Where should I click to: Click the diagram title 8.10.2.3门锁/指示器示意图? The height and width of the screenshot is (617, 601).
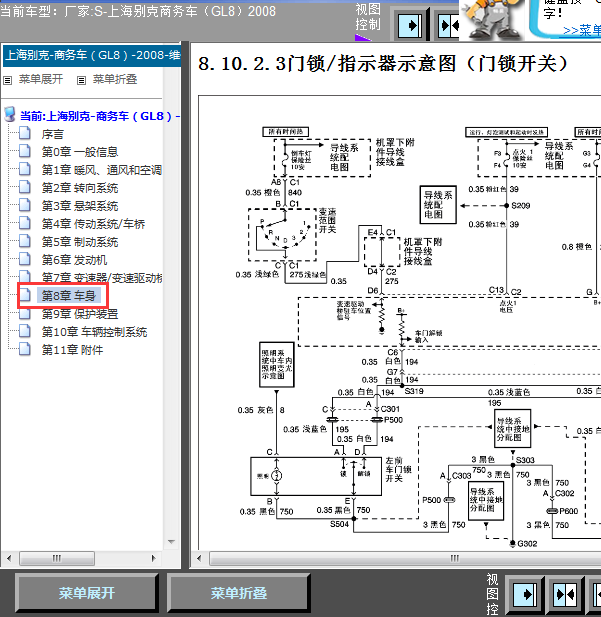(x=383, y=64)
